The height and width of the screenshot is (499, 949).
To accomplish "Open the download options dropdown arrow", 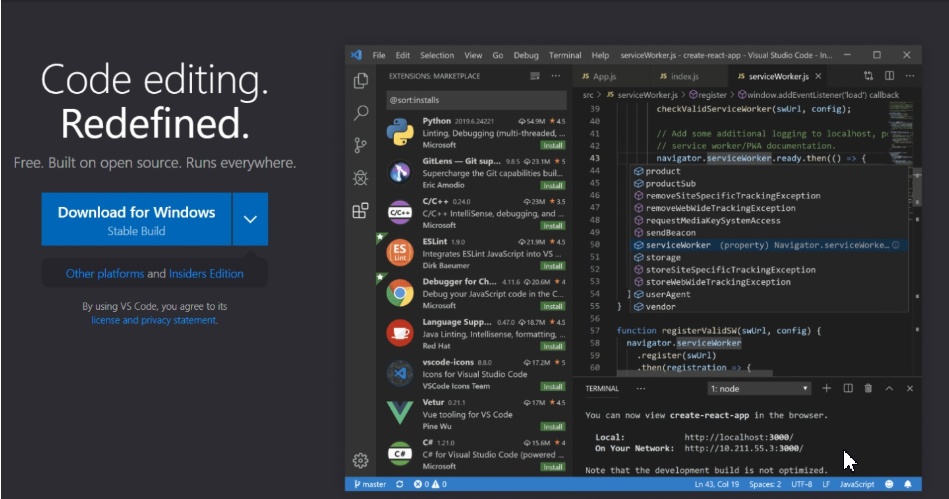I will pyautogui.click(x=250, y=219).
